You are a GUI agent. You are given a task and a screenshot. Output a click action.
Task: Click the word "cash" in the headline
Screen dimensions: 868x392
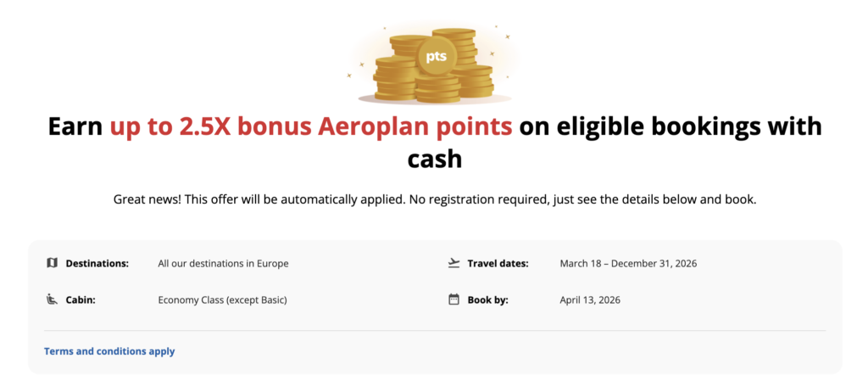pos(434,159)
